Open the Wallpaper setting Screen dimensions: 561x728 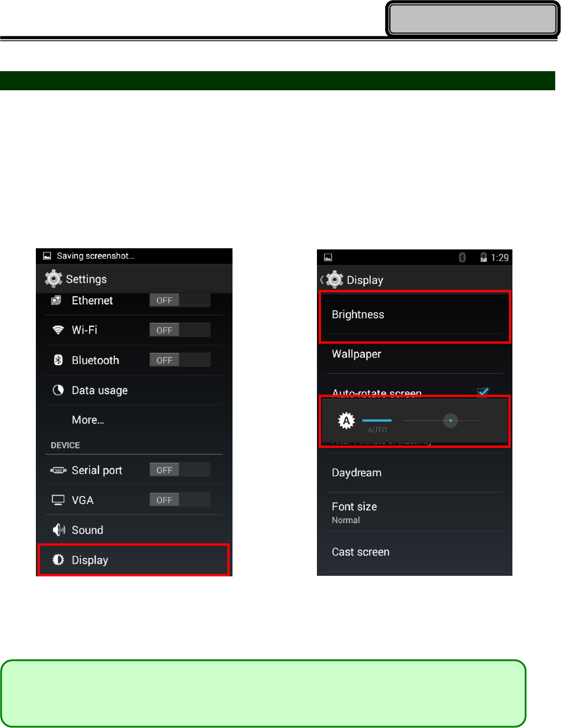tap(415, 354)
